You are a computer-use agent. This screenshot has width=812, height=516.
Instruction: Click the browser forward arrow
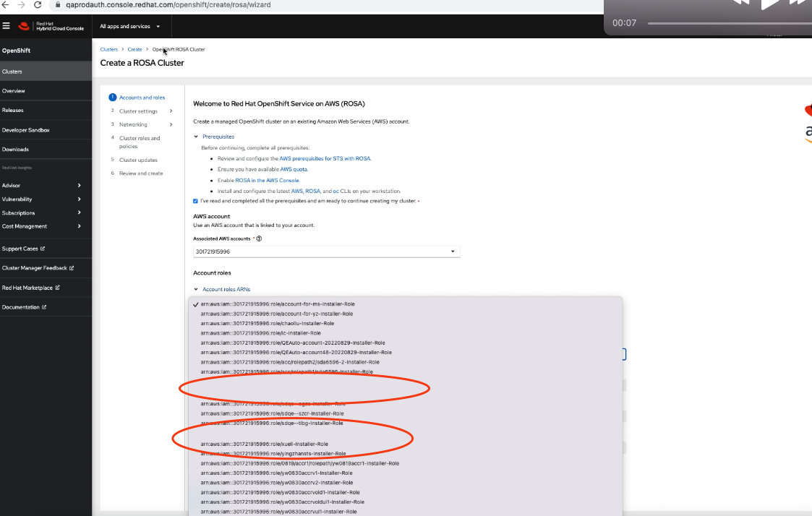pos(21,4)
